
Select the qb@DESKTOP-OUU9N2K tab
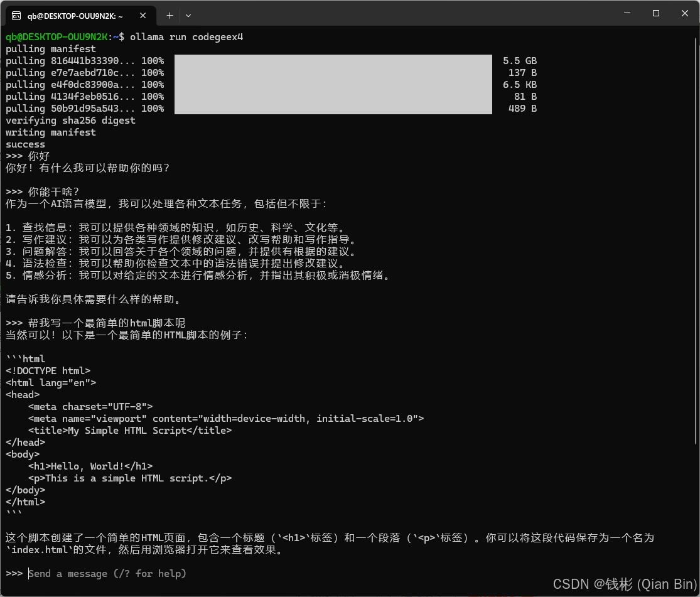click(81, 16)
